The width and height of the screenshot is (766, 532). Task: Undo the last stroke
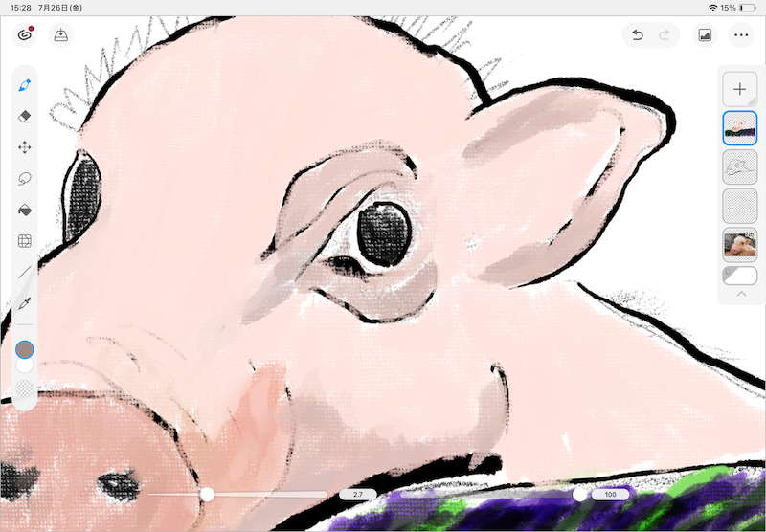(x=637, y=35)
